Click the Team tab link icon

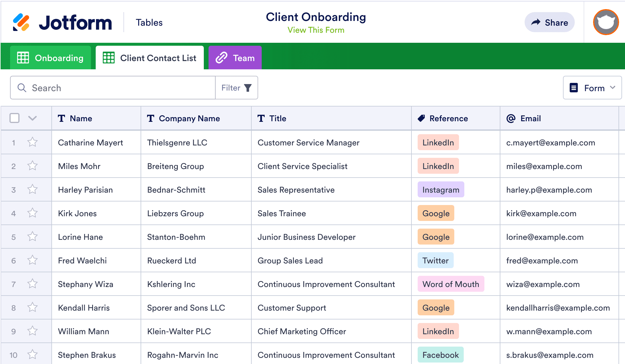click(x=222, y=58)
